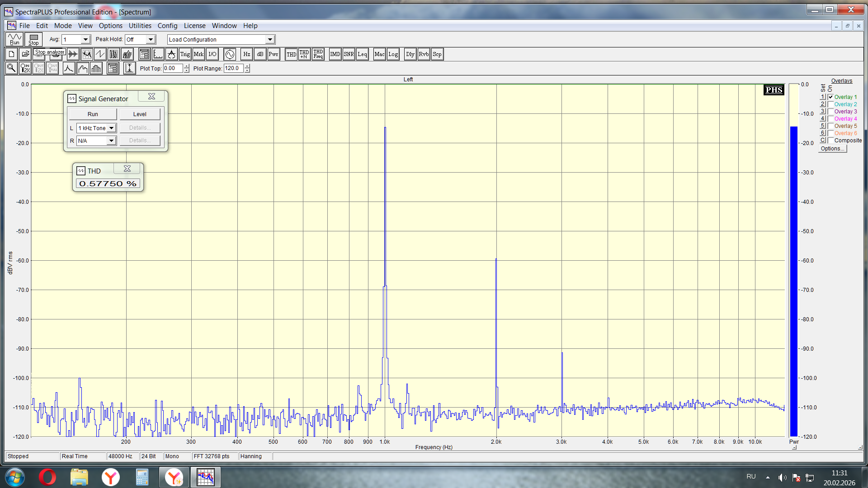Click the magnifier zoom tool icon
868x488 pixels.
(x=11, y=68)
